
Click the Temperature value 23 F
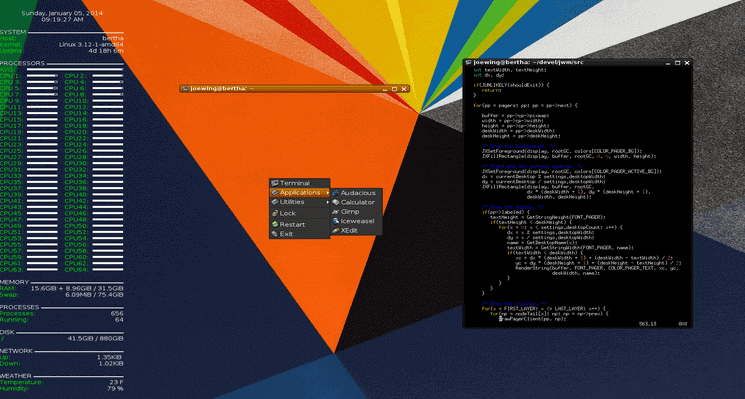click(116, 382)
